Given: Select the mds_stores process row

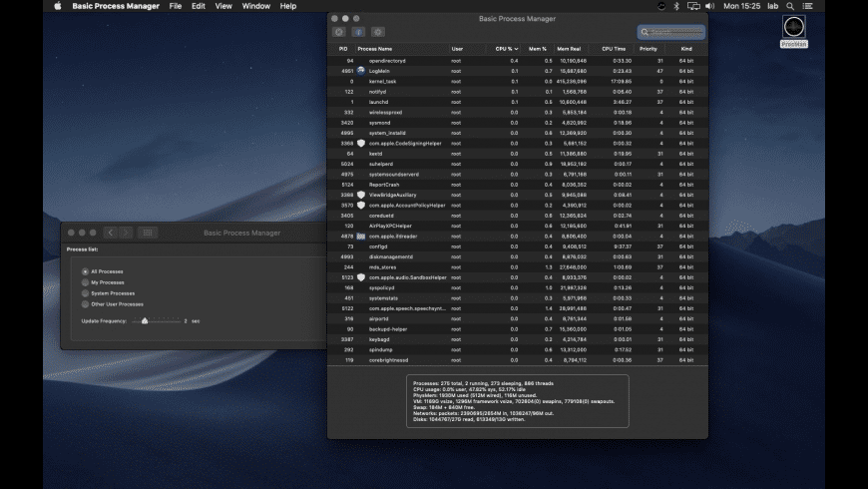Looking at the screenshot, I should (518, 267).
